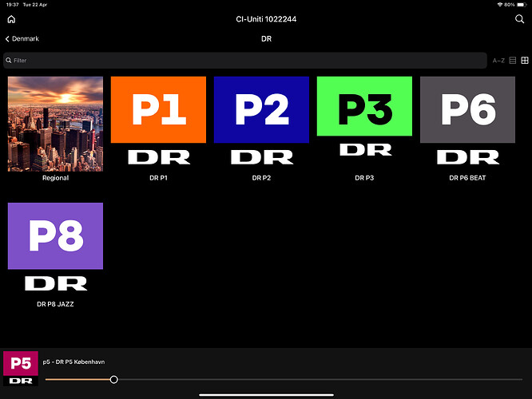Open the now playing P5 artwork
This screenshot has height=399, width=532.
20,369
